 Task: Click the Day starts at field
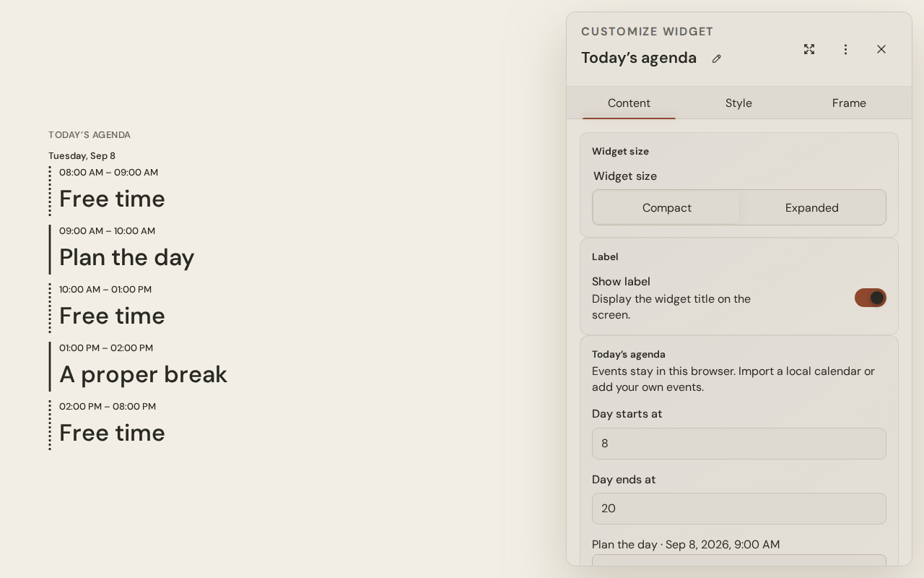(x=739, y=444)
